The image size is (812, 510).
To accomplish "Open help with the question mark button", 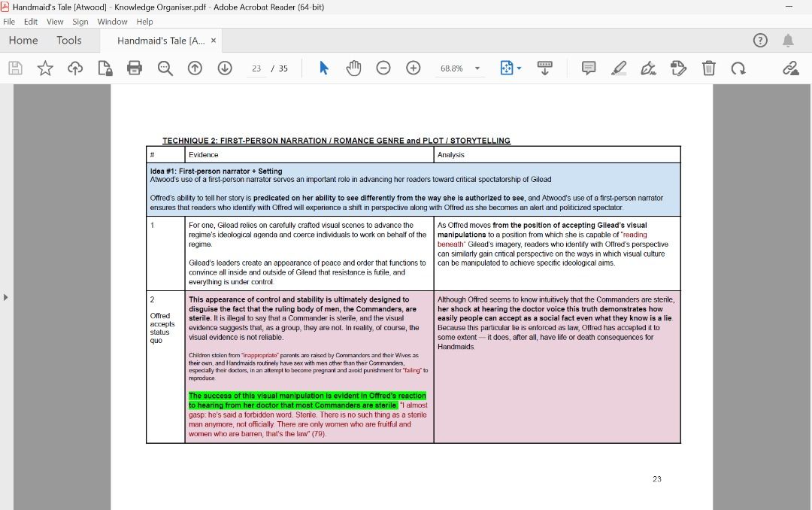I will pyautogui.click(x=760, y=40).
